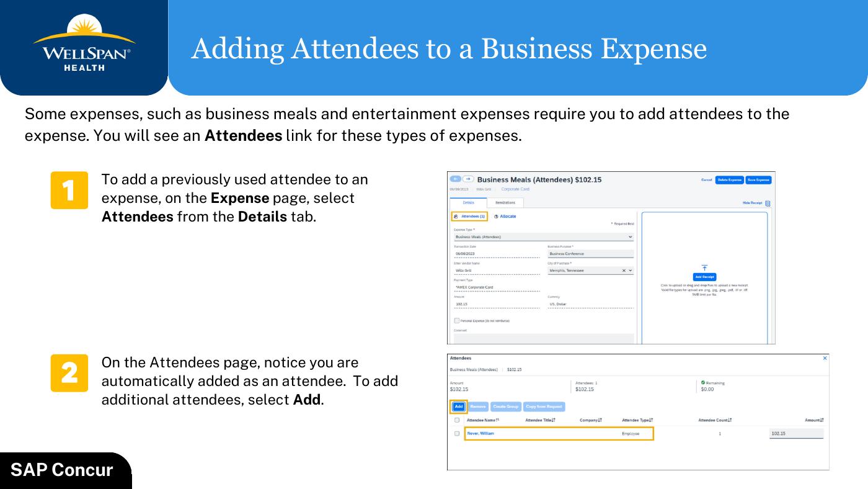
Task: Click the 102.15 amount input field
Action: coord(795,433)
